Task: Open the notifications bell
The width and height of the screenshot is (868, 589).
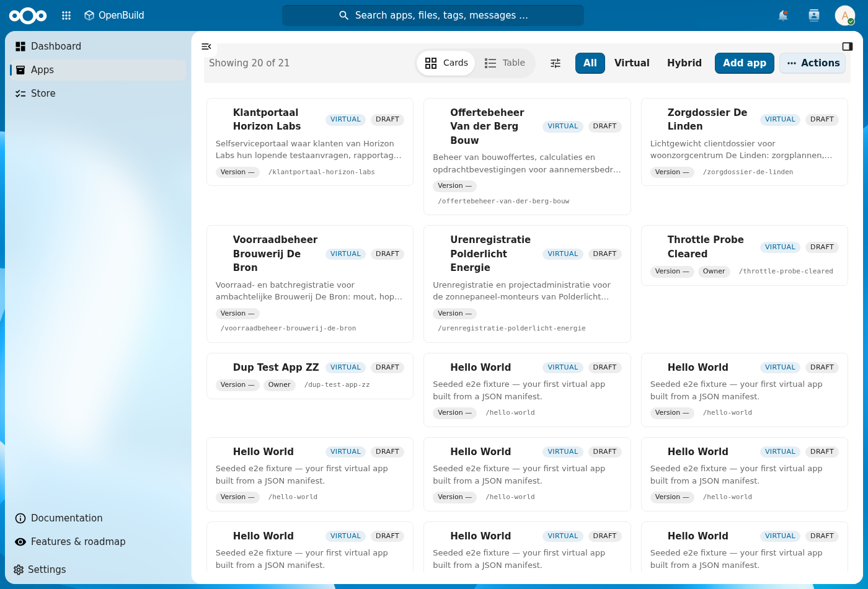Action: (x=783, y=15)
